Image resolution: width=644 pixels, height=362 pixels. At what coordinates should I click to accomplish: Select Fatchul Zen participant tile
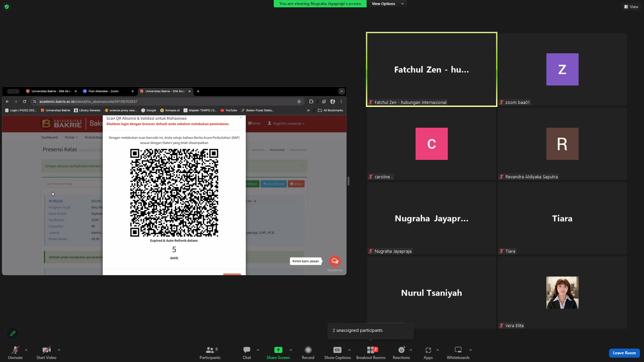pyautogui.click(x=431, y=69)
